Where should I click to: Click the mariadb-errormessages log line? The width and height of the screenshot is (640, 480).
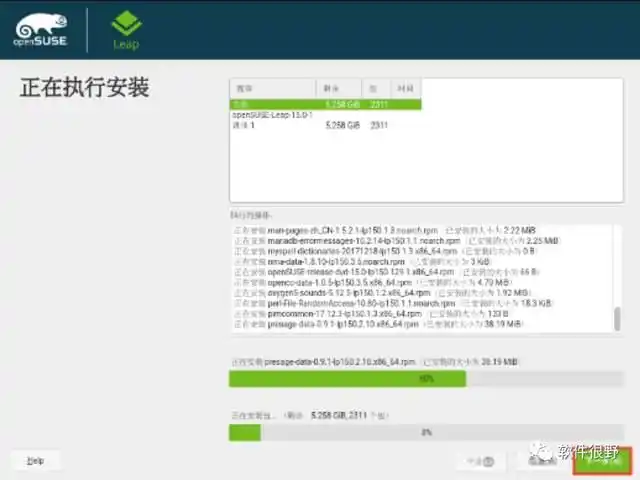click(396, 241)
